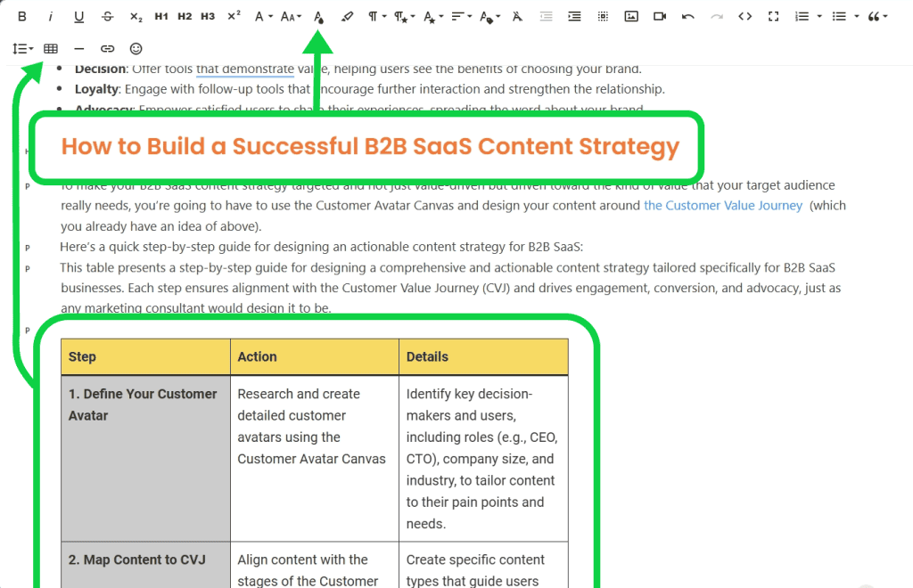
Task: Insert an unordered bullet list
Action: tap(839, 16)
